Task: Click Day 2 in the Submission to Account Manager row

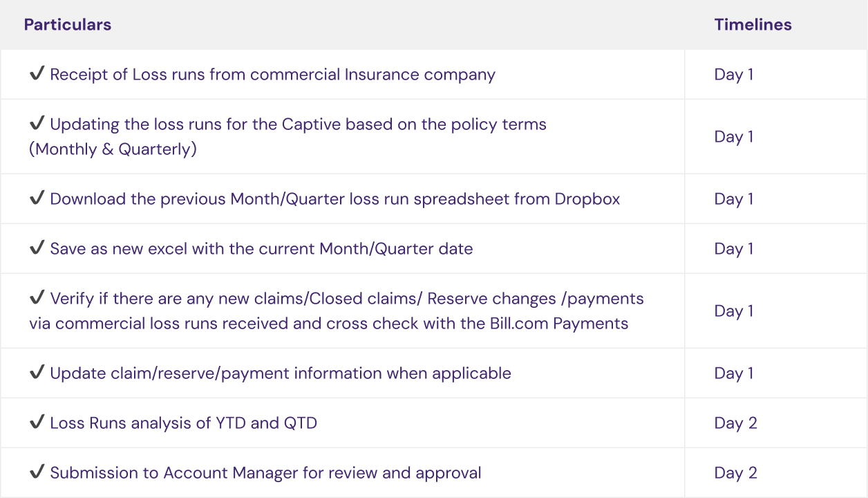Action: [x=735, y=473]
